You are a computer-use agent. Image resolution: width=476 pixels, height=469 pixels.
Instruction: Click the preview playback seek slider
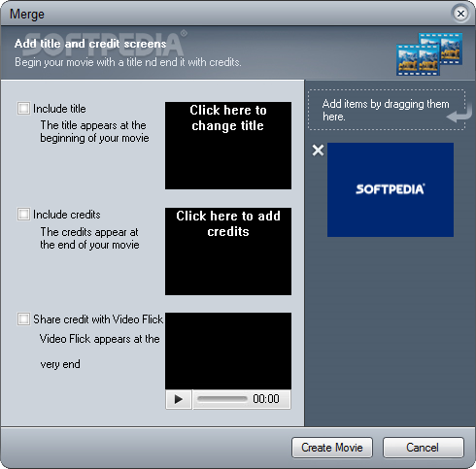tap(221, 399)
